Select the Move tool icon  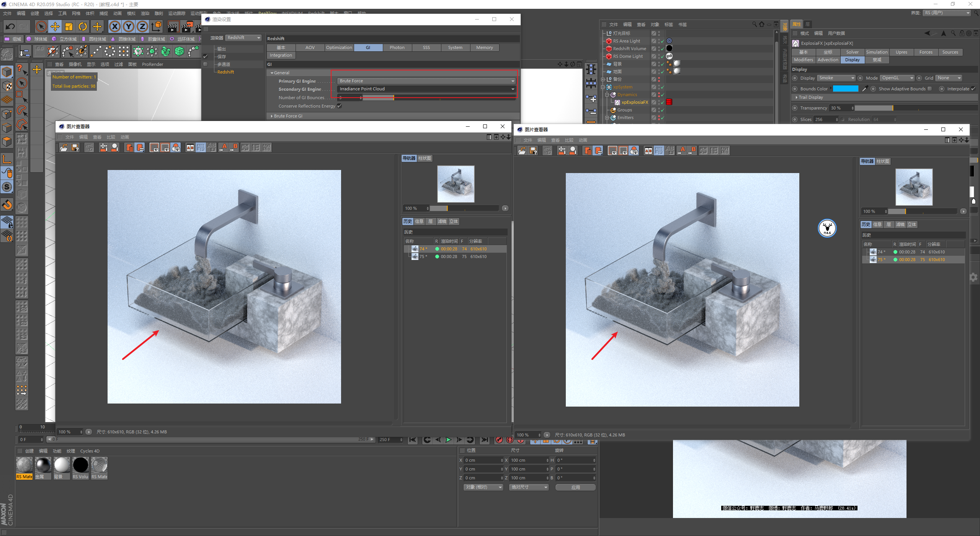pyautogui.click(x=55, y=26)
